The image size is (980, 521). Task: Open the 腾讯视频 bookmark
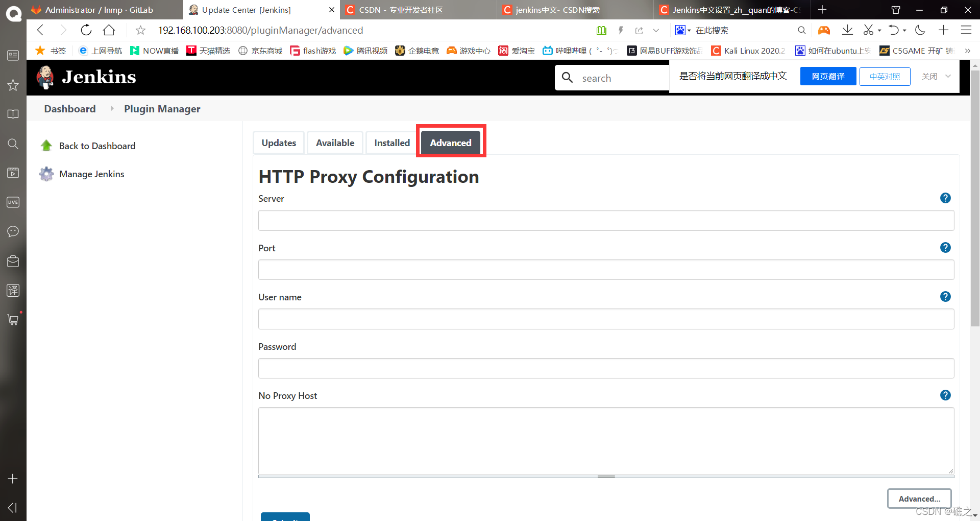(x=365, y=51)
